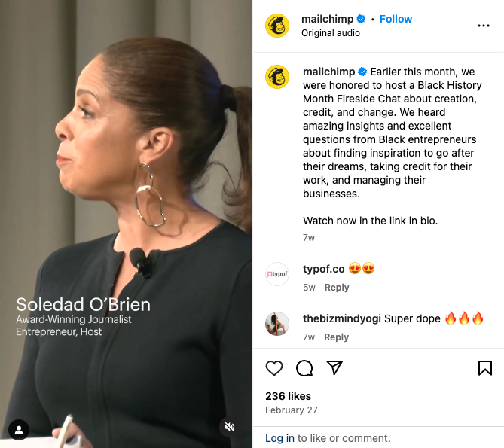The width and height of the screenshot is (504, 448).
Task: Open thebizmindyogi profile photo
Action: (x=277, y=324)
